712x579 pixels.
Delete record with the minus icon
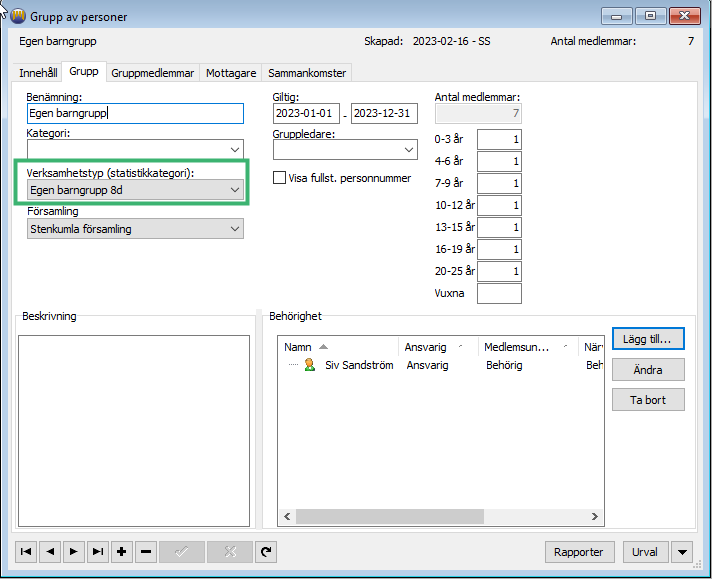(x=146, y=551)
